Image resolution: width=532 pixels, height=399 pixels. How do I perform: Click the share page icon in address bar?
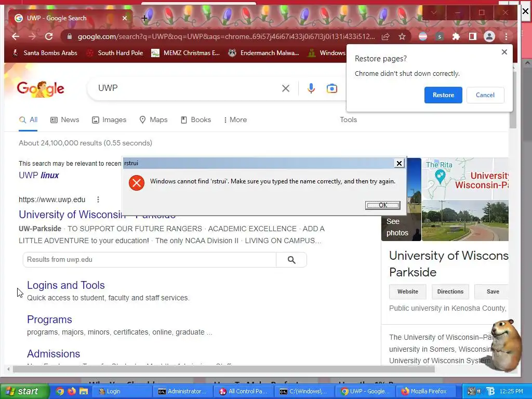385,37
